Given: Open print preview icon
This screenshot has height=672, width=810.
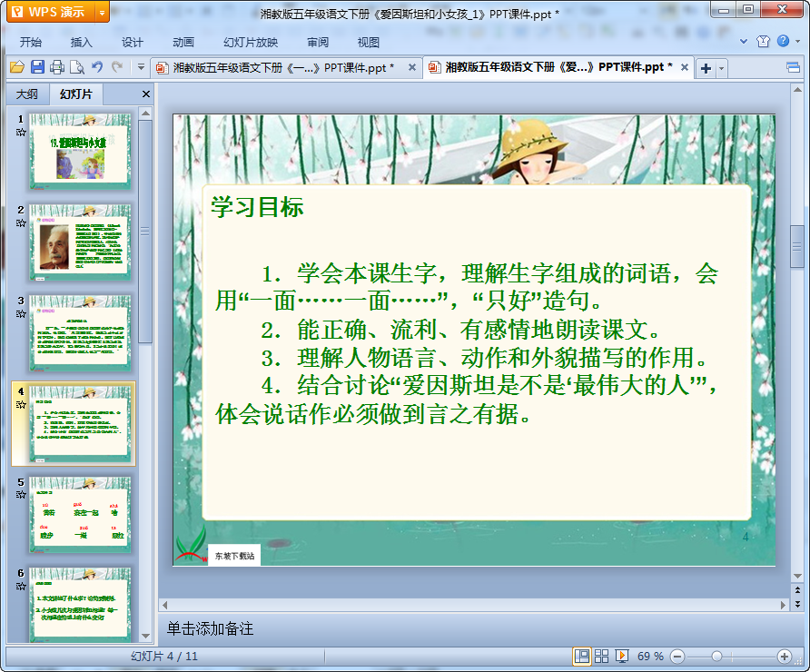Looking at the screenshot, I should (77, 67).
